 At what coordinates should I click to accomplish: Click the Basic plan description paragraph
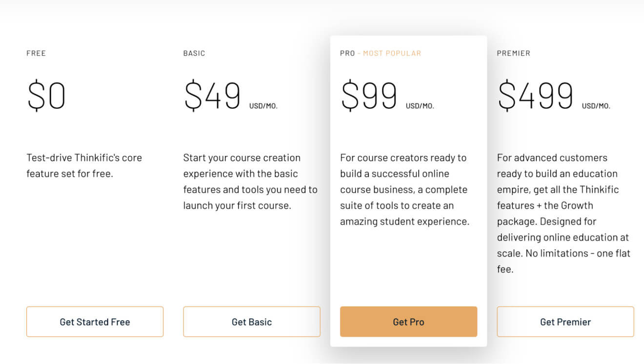point(250,182)
